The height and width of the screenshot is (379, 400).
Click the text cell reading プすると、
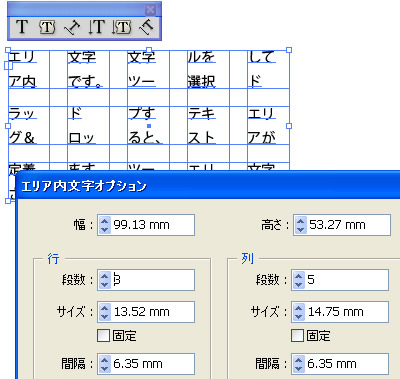(148, 125)
